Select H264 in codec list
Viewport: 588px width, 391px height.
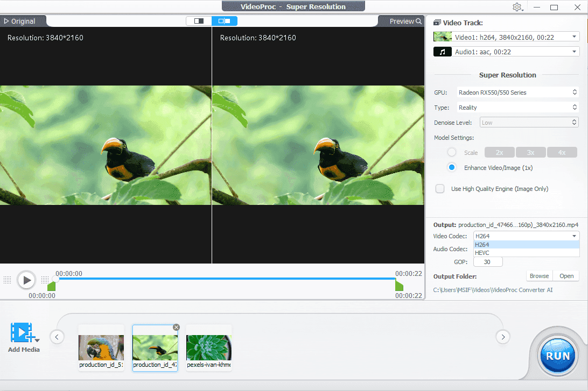[527, 245]
